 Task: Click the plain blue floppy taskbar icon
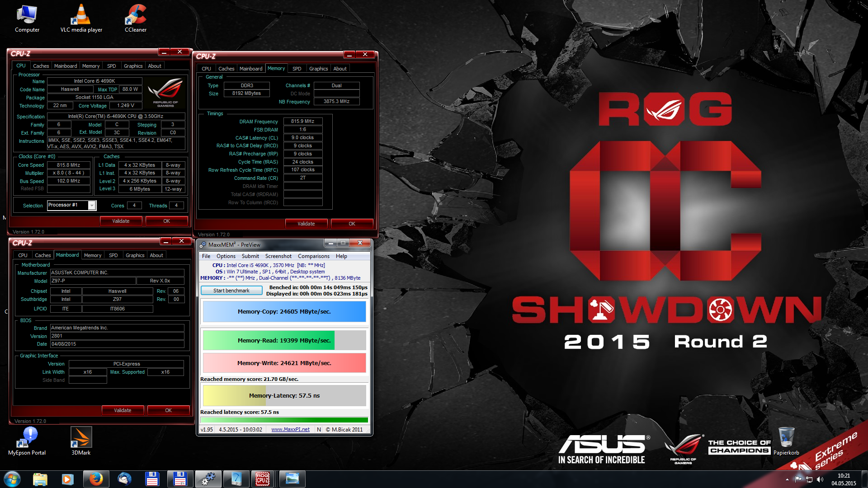click(x=152, y=479)
